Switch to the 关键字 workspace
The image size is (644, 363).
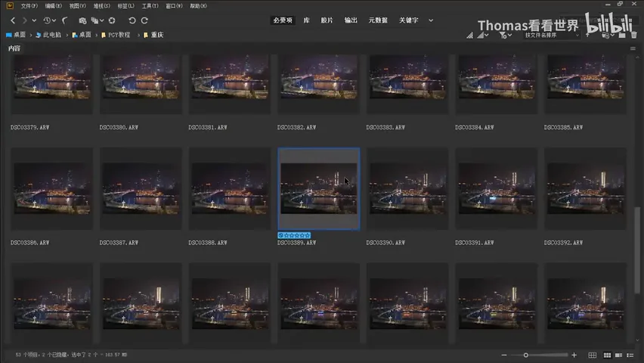409,20
